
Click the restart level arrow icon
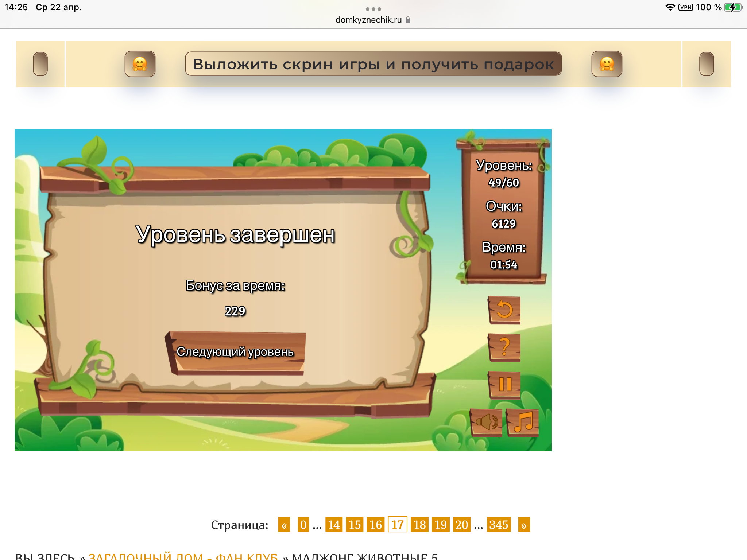pos(504,310)
